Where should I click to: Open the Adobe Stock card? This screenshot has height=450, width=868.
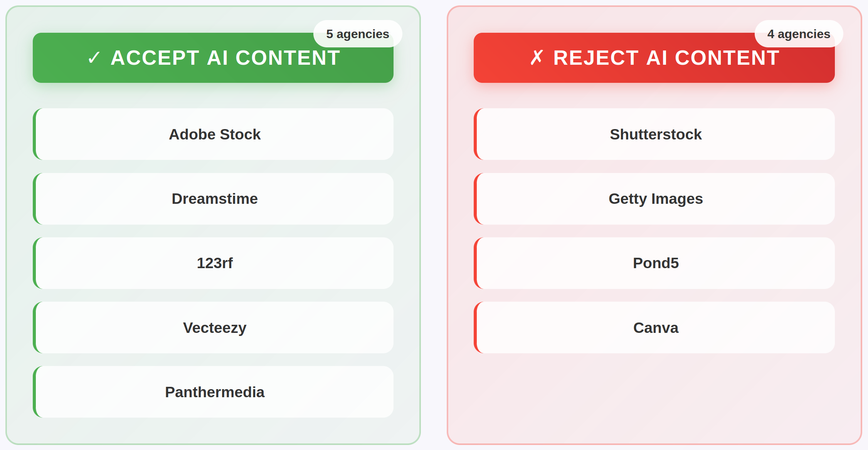214,134
